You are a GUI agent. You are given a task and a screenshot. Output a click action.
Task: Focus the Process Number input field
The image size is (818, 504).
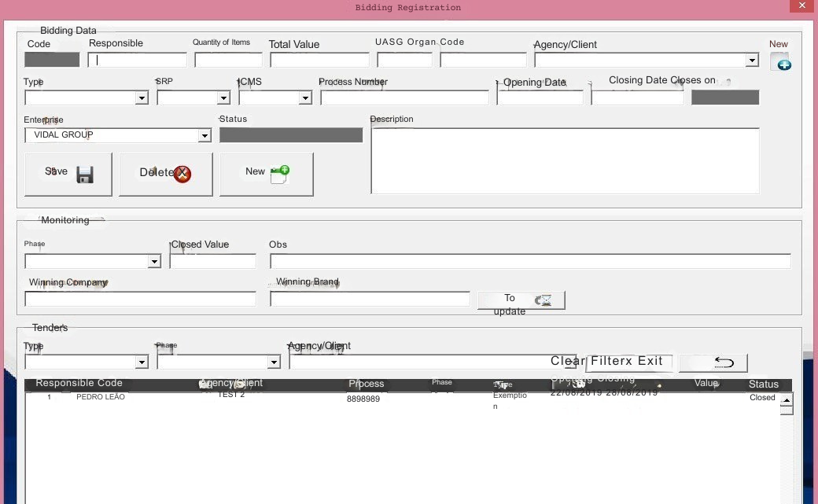404,98
